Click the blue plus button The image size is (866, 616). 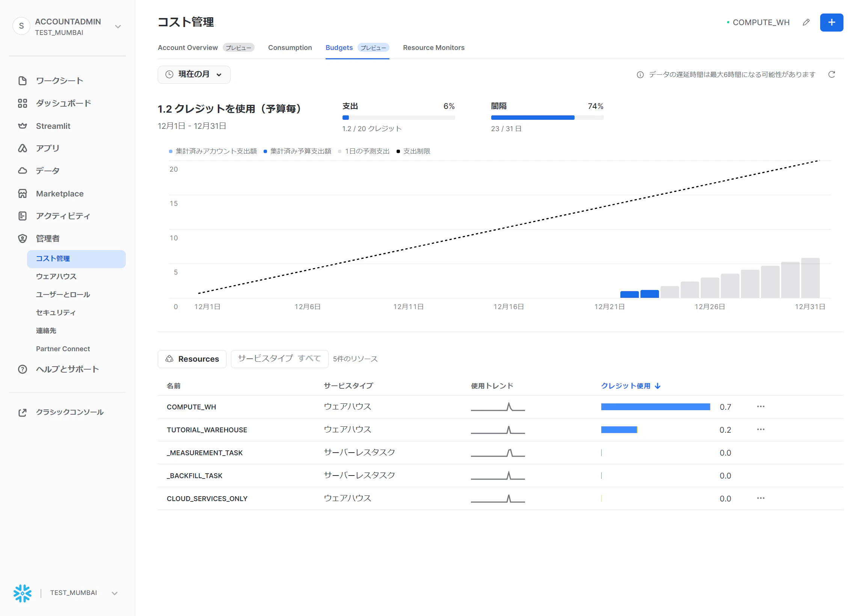coord(831,23)
